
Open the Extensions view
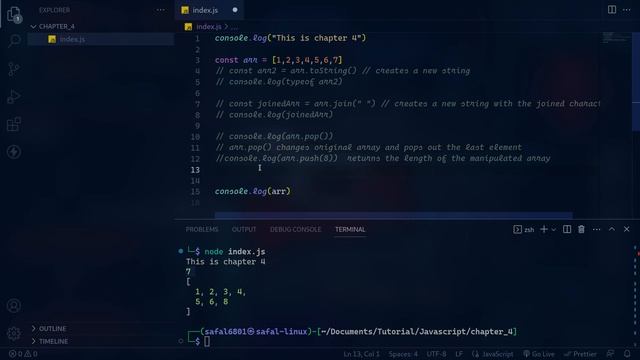[x=14, y=124]
